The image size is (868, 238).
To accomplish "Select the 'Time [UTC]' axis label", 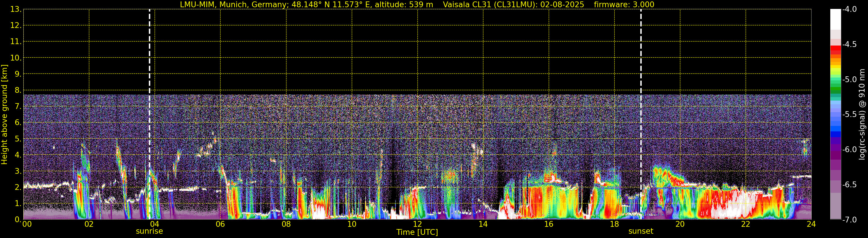I will tap(417, 232).
